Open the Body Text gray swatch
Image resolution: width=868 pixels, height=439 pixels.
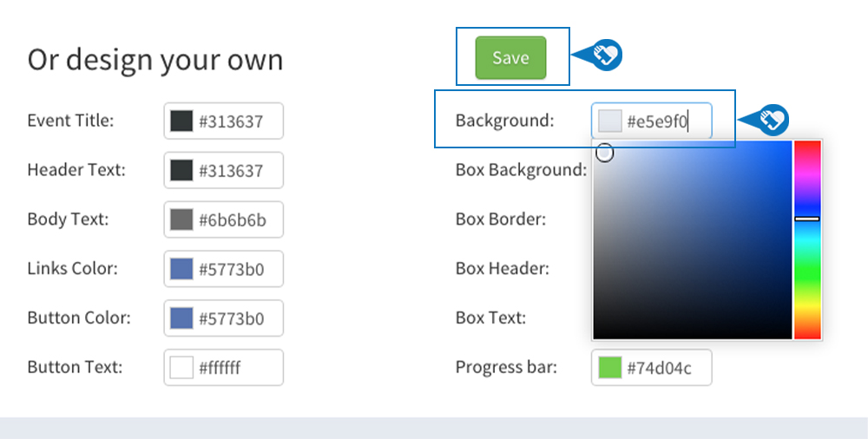click(x=181, y=219)
